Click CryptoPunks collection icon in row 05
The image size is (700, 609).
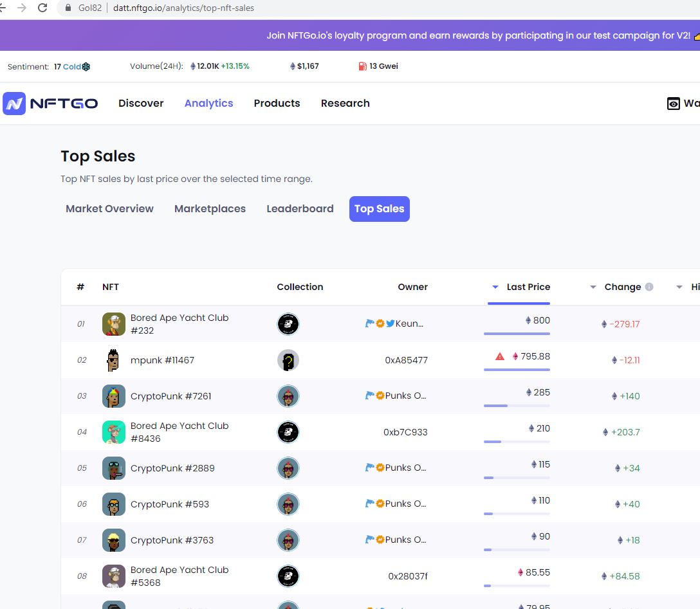(288, 468)
